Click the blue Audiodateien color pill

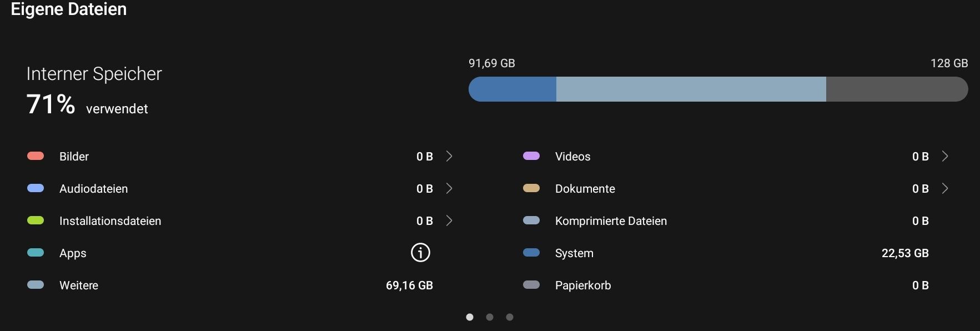click(36, 188)
